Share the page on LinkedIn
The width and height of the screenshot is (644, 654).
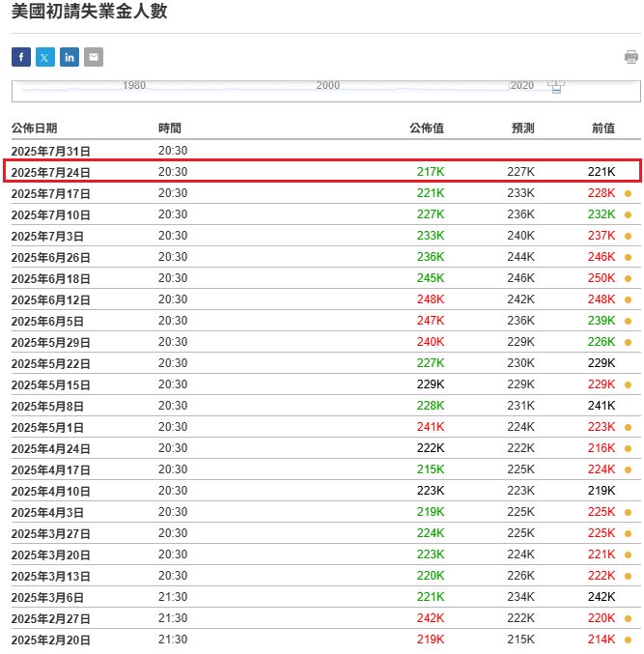point(70,57)
